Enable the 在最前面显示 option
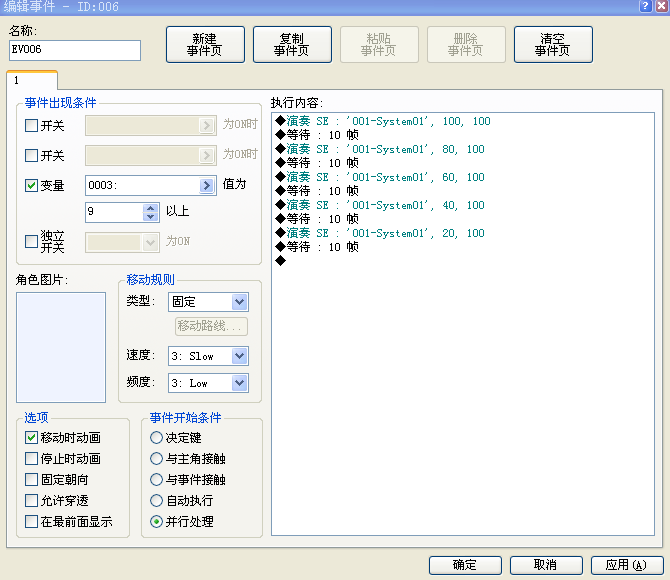This screenshot has height=580, width=670. tap(31, 521)
